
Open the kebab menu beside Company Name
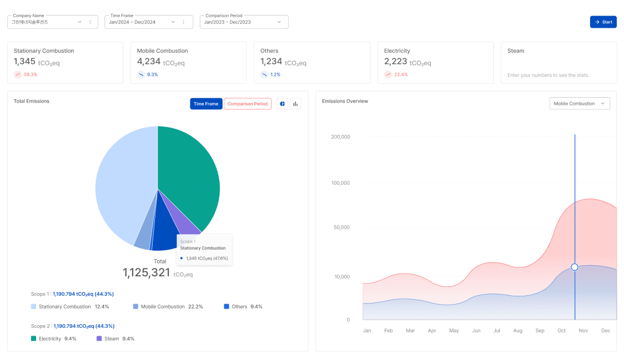(90, 21)
